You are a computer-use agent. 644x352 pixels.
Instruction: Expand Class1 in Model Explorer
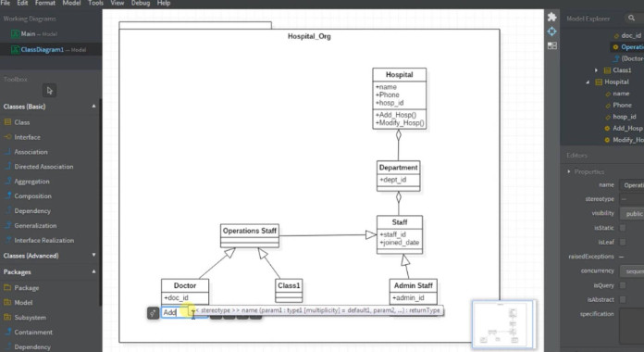[x=597, y=70]
